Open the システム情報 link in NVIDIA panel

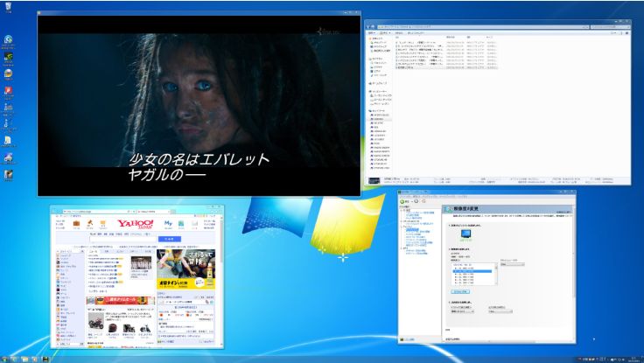coord(409,339)
